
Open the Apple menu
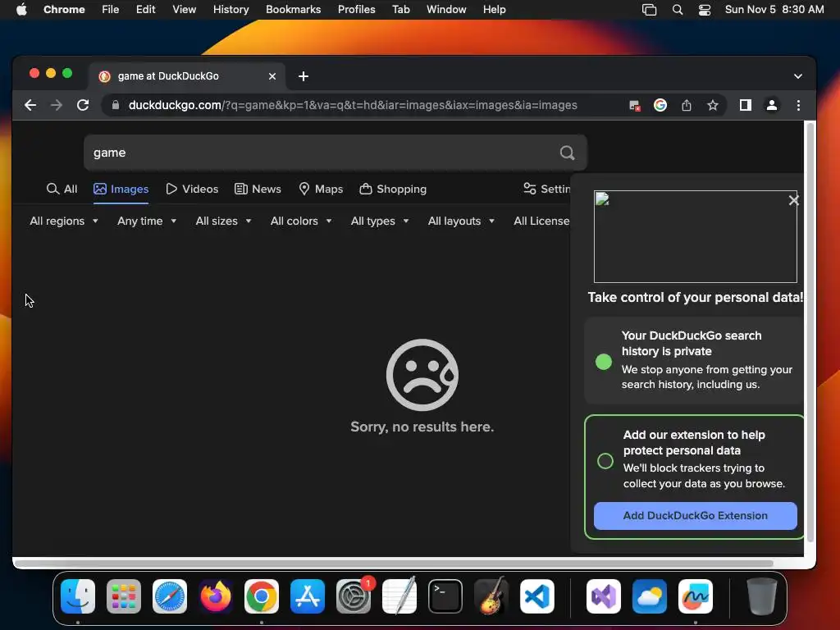pos(21,10)
